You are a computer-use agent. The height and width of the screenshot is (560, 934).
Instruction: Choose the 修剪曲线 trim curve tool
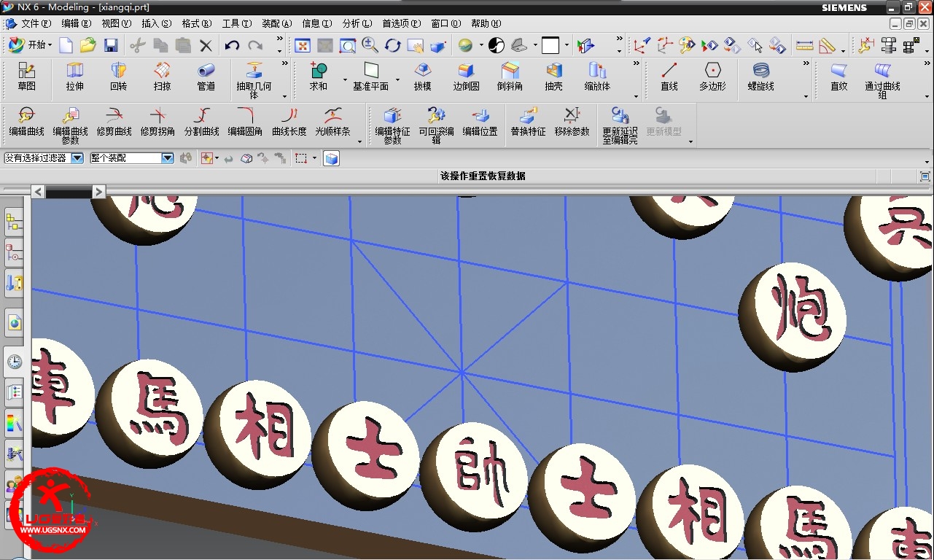click(x=114, y=122)
